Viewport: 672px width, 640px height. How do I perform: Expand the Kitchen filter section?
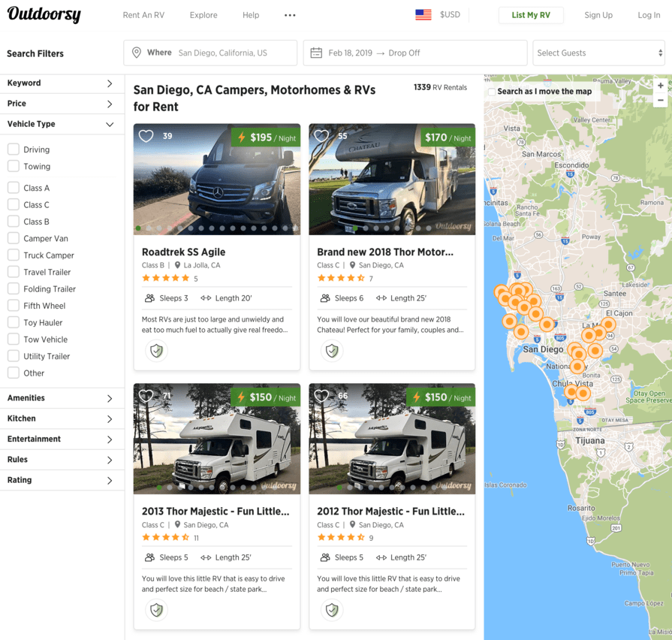click(x=62, y=419)
